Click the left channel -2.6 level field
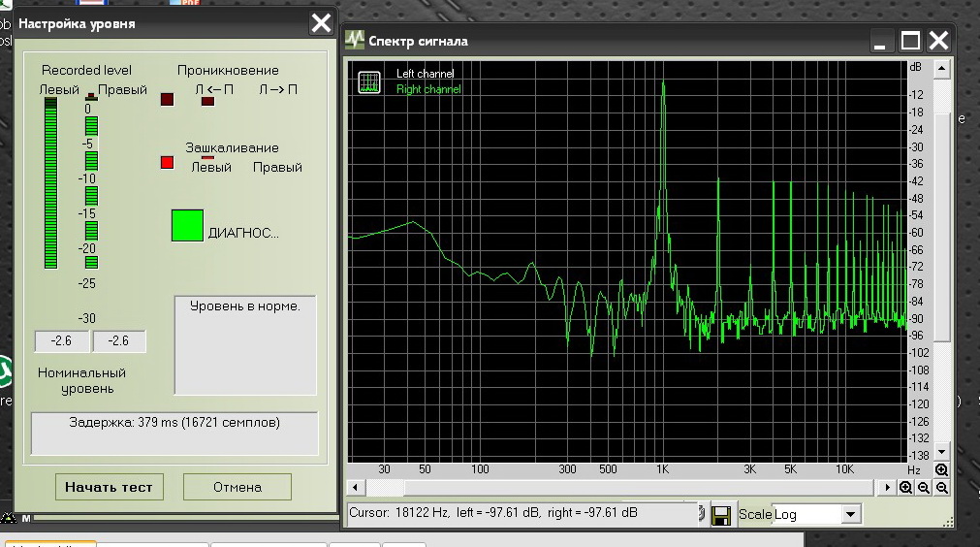980x547 pixels. 61,340
